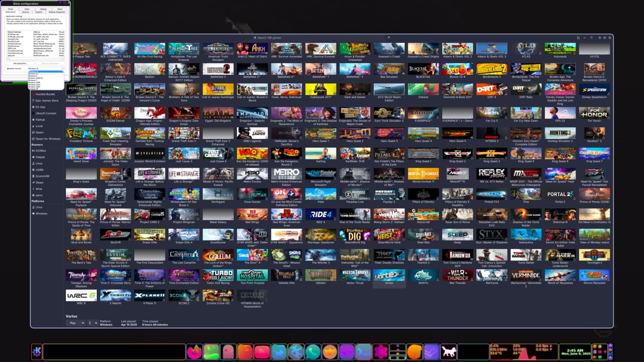Choose Windows XP from the version list
The width and height of the screenshot is (644, 362).
point(46,89)
